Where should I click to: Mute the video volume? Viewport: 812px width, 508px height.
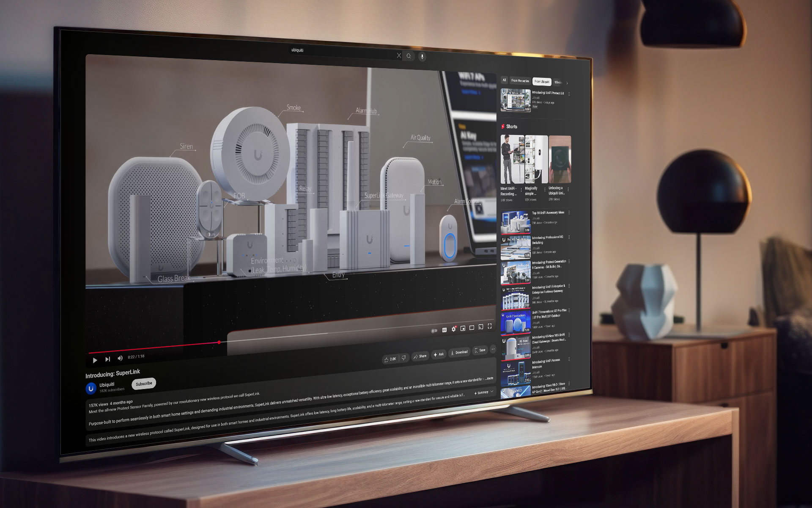(x=120, y=358)
